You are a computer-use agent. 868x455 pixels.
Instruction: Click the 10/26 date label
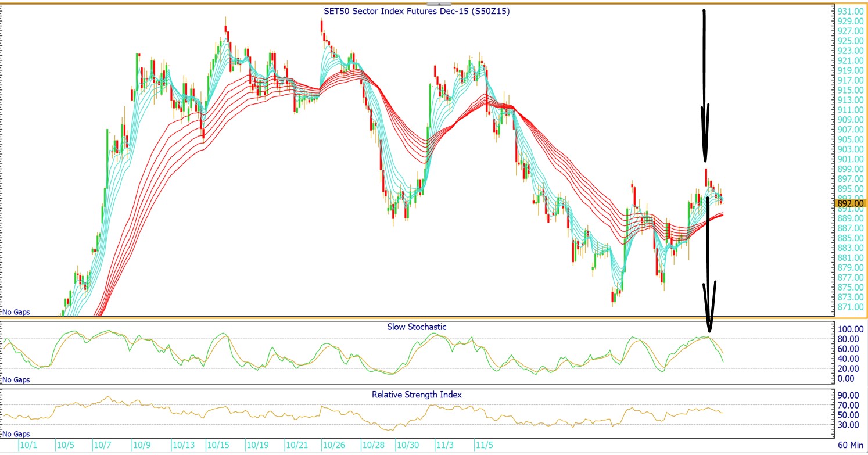(x=334, y=445)
